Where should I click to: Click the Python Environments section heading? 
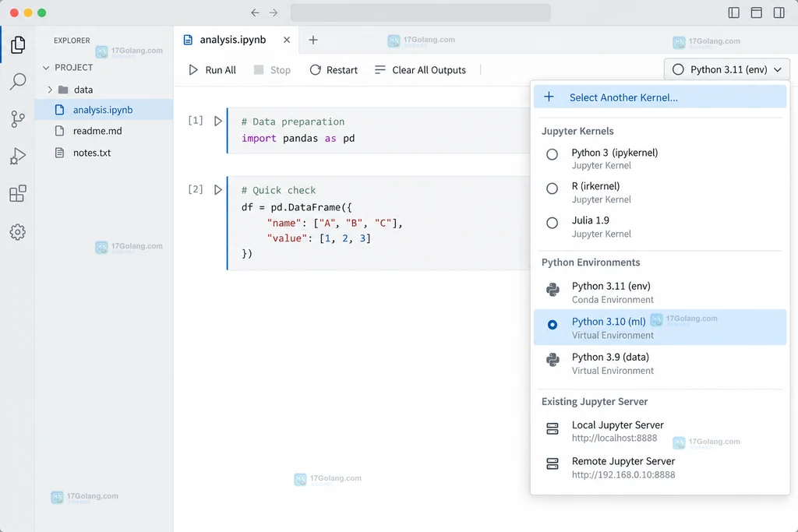pyautogui.click(x=591, y=262)
